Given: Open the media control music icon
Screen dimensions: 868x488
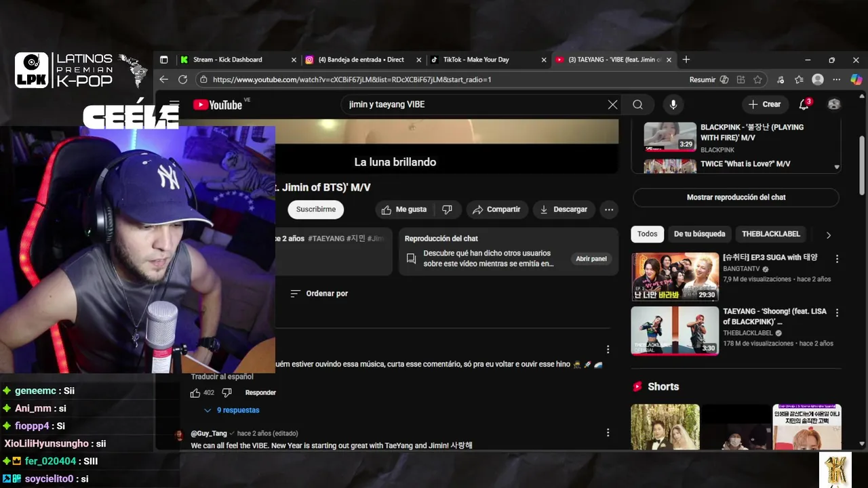Looking at the screenshot, I should point(782,79).
